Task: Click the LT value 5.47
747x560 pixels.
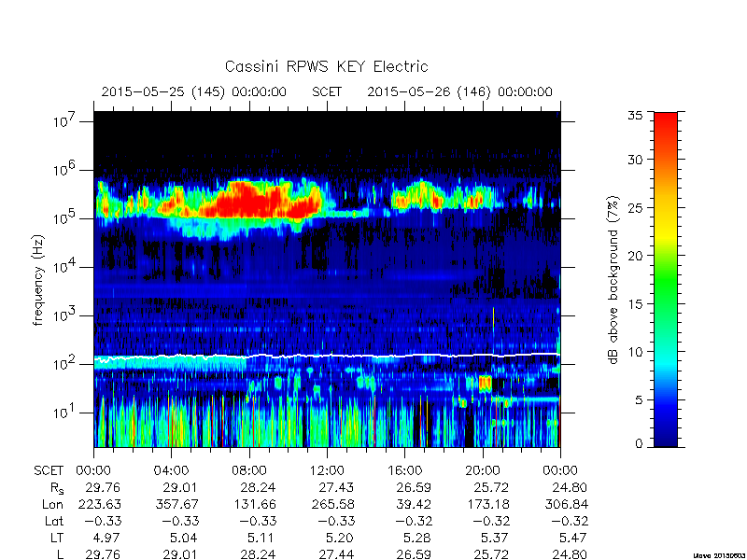Action: (x=573, y=539)
